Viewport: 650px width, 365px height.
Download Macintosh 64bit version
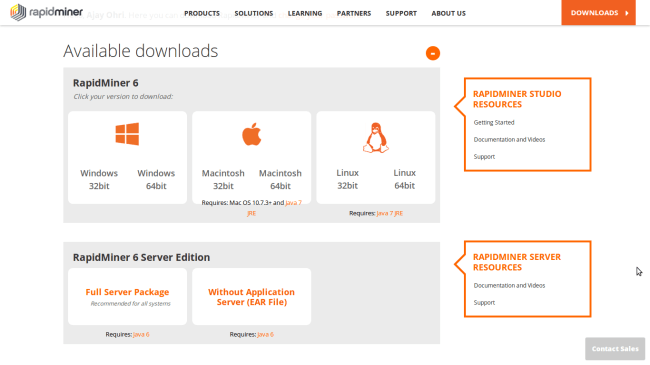[280, 179]
